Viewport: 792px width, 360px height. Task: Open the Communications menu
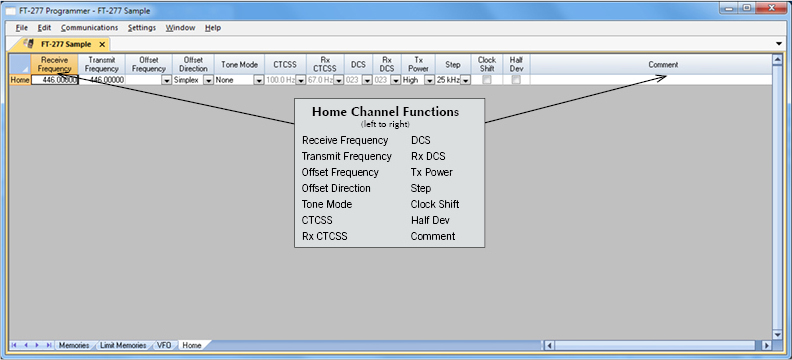[x=89, y=28]
